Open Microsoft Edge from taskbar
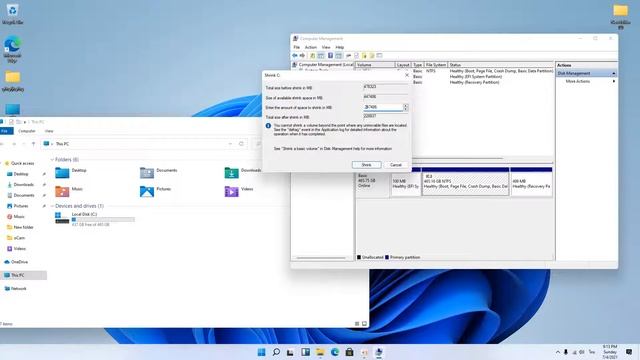The height and width of the screenshot is (360, 640). [335, 352]
